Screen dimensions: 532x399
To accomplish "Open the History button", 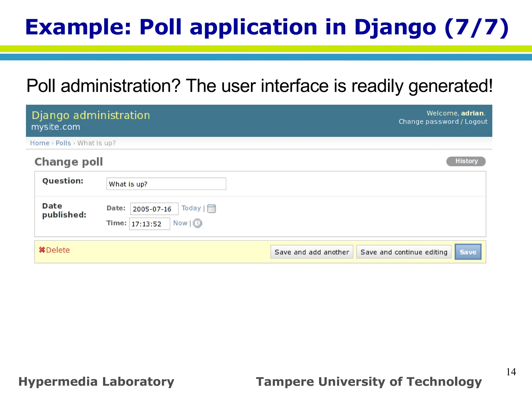I will pyautogui.click(x=466, y=161).
